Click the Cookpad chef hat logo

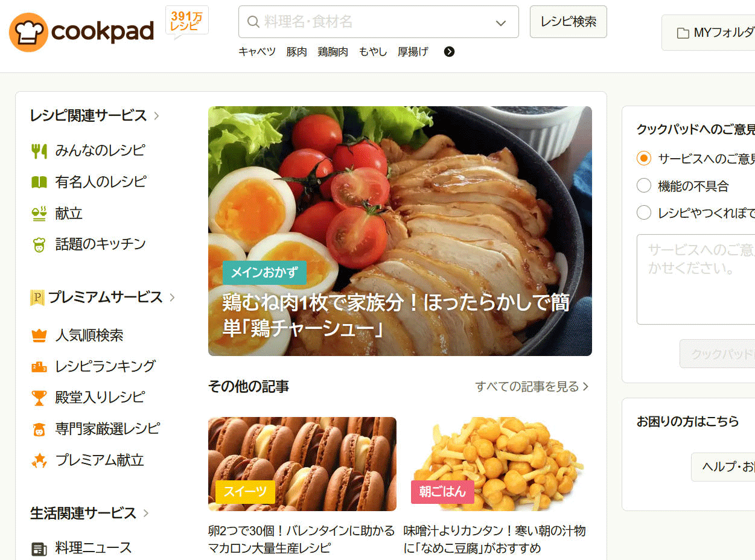pyautogui.click(x=28, y=33)
